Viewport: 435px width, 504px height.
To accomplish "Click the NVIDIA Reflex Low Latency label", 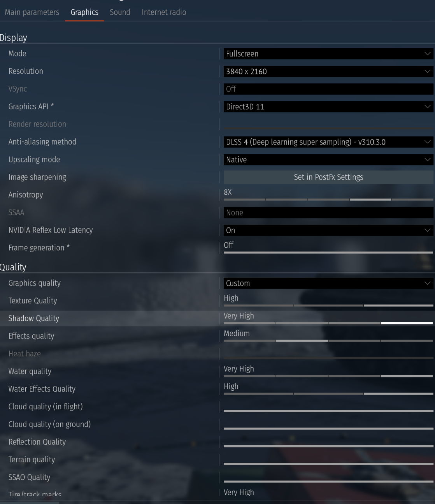I will [51, 230].
